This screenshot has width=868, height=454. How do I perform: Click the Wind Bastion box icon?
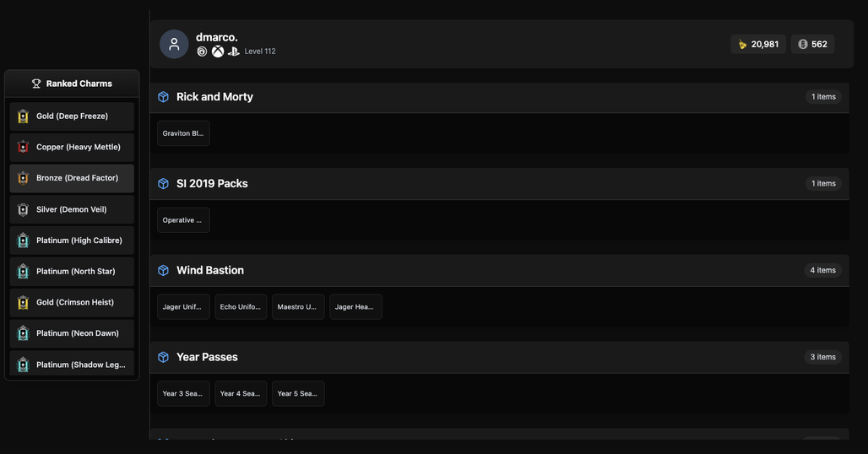163,270
